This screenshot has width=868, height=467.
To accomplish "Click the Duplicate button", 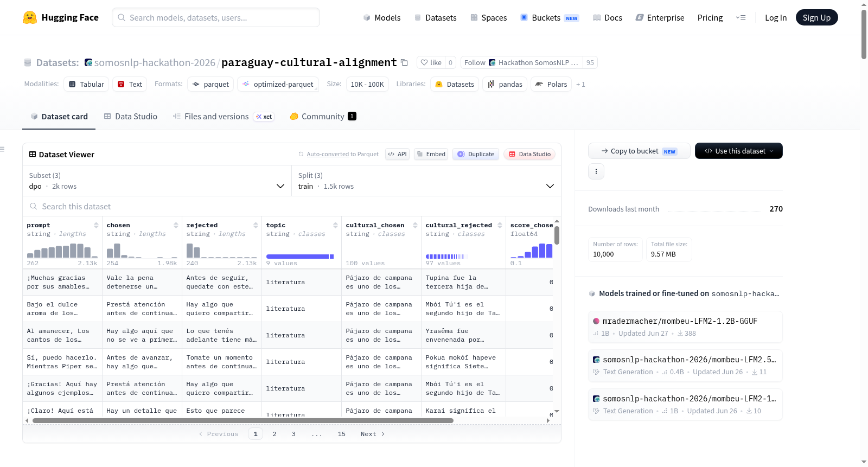I will tap(476, 154).
